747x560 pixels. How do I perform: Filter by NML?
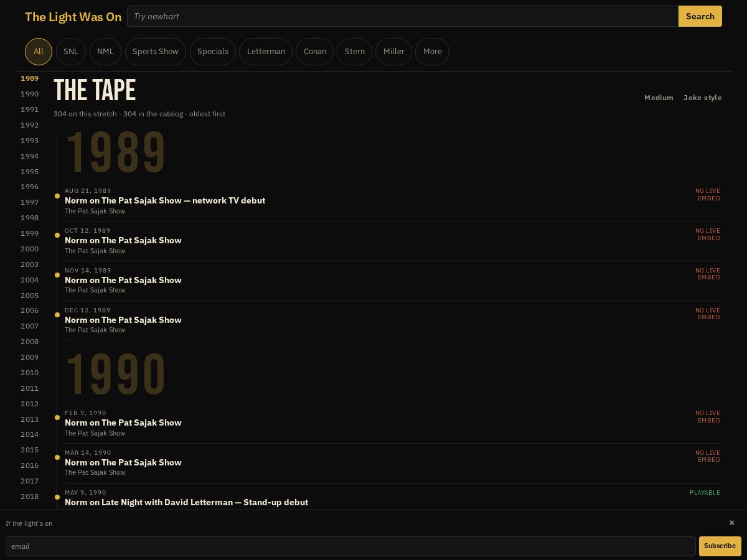pyautogui.click(x=105, y=52)
